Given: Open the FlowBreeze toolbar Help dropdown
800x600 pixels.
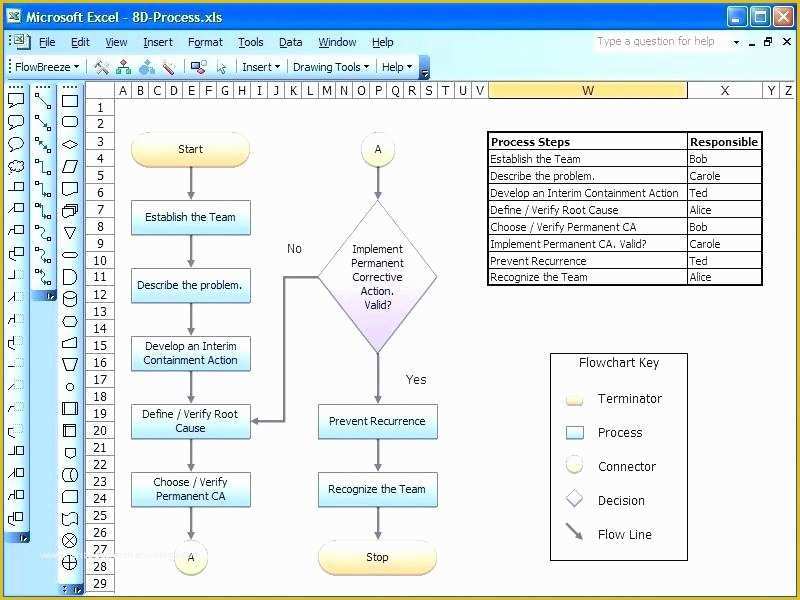Looking at the screenshot, I should [396, 67].
